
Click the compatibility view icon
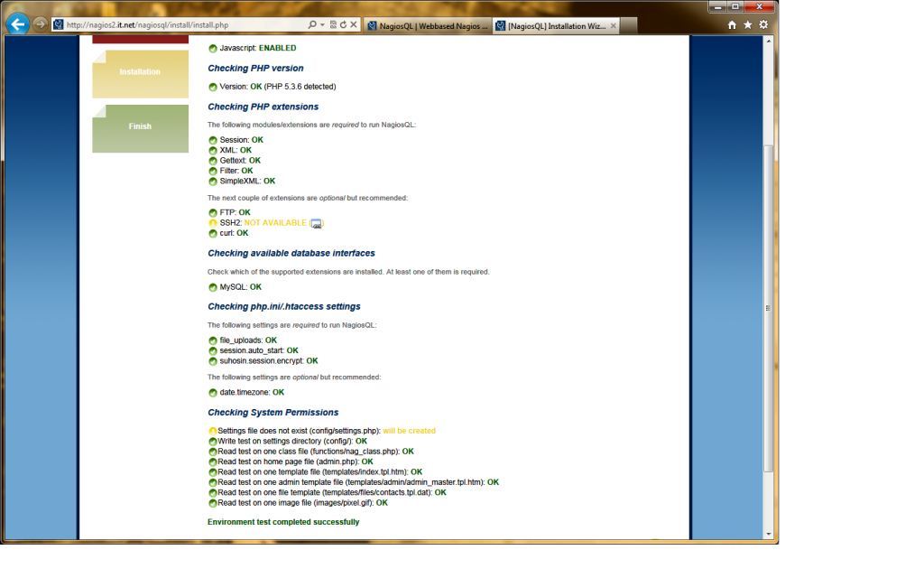click(333, 24)
